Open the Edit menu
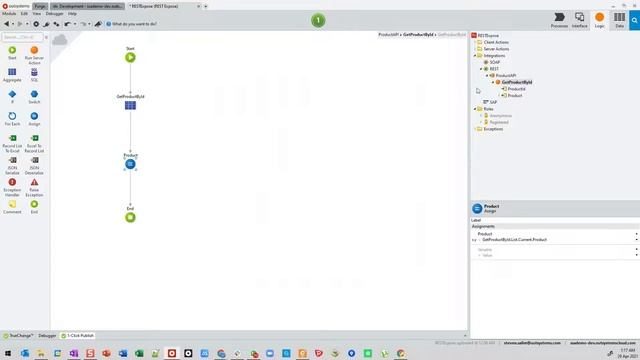 (24, 14)
